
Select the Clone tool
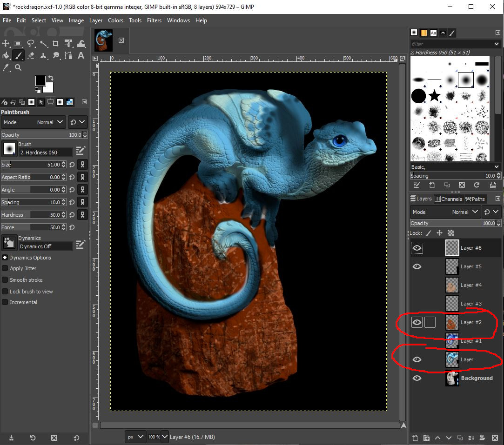coord(43,55)
